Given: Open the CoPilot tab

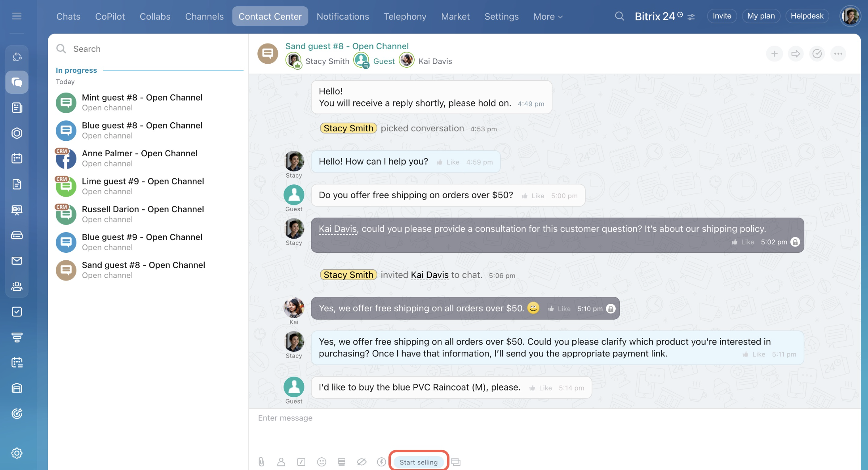Looking at the screenshot, I should [110, 17].
